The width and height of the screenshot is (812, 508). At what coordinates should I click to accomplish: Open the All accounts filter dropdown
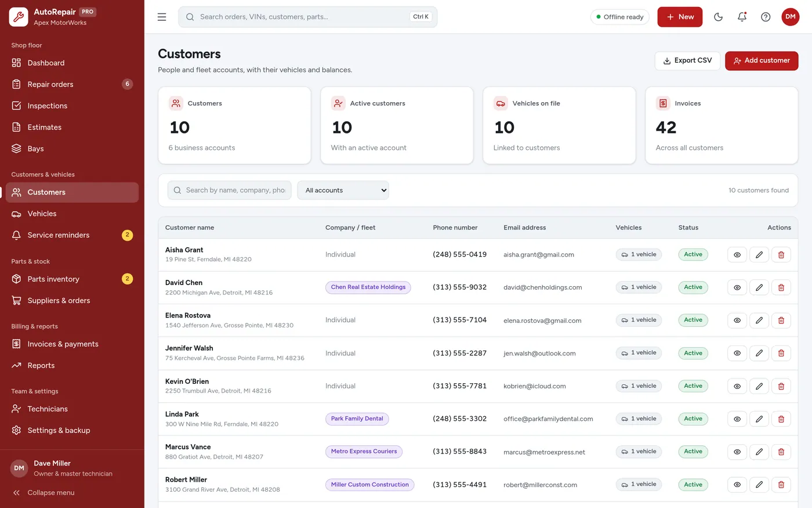[x=343, y=190]
